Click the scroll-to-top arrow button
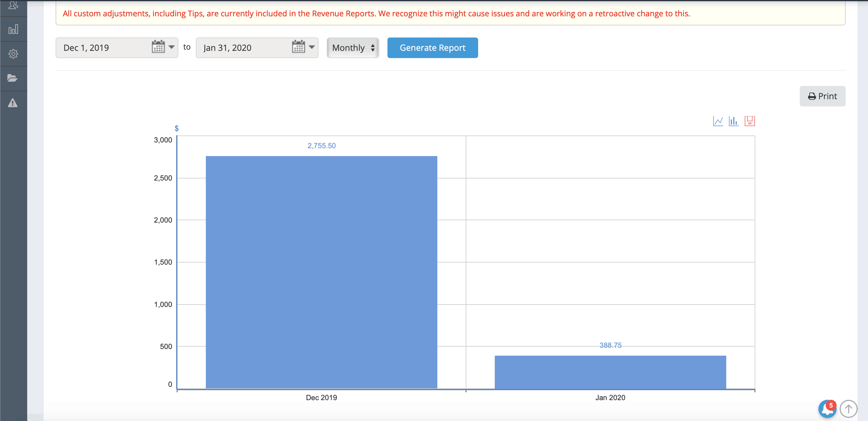Screen dimensions: 868x421 (x=848, y=409)
